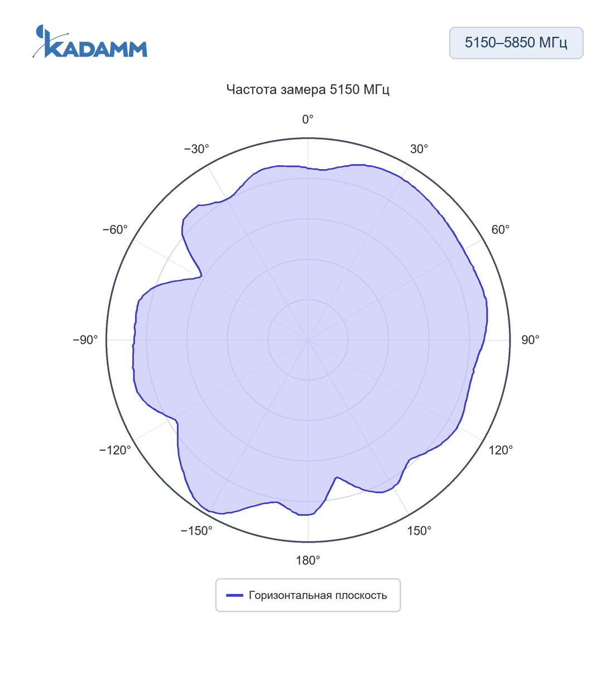
Task: Click the −30° angle label
Action: [196, 149]
